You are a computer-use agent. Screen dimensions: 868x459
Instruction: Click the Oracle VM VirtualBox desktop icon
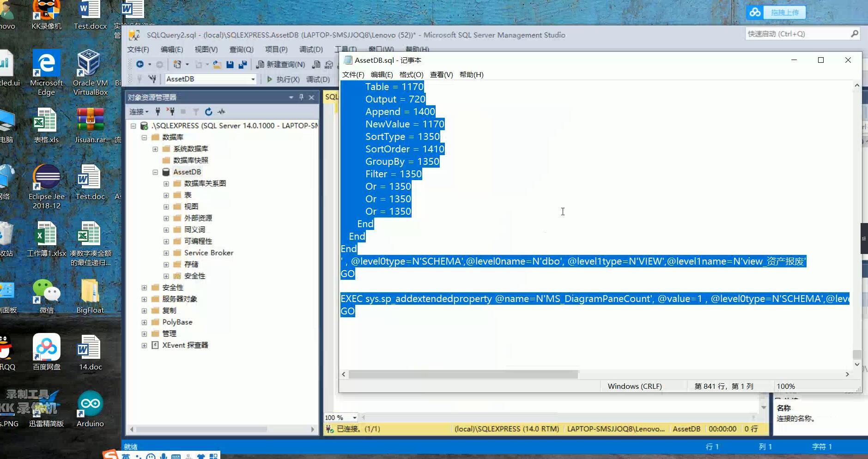coord(90,72)
